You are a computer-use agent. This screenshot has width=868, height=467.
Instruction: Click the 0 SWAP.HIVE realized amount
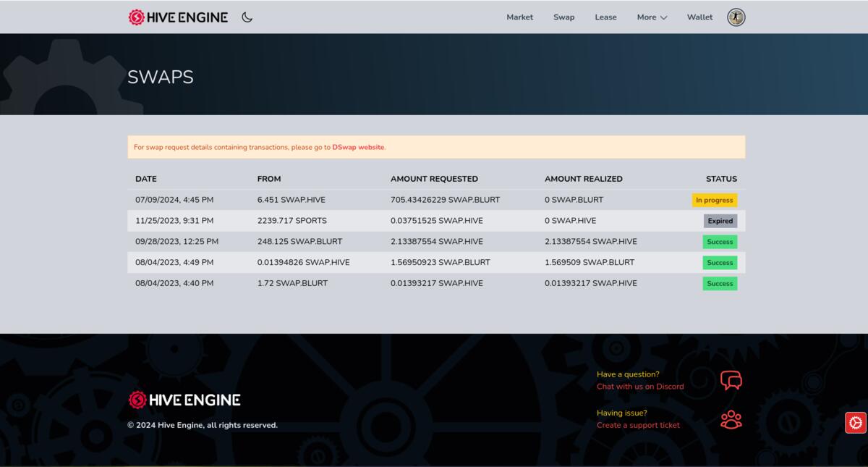coord(570,221)
